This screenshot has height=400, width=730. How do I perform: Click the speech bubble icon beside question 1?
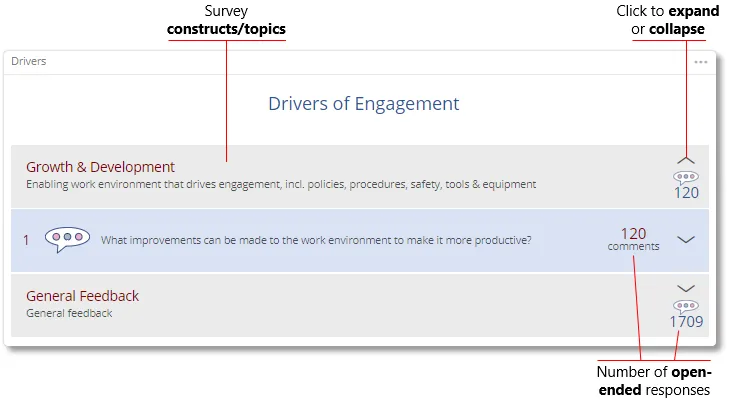pyautogui.click(x=67, y=240)
